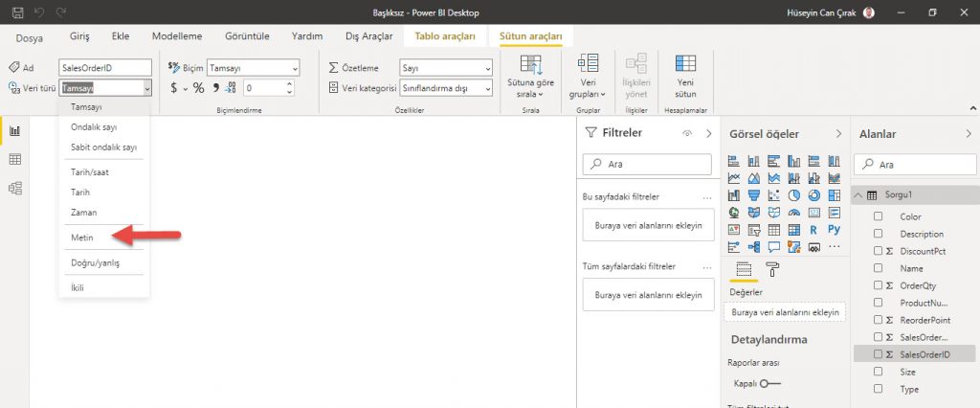The height and width of the screenshot is (408, 980).
Task: Open the Dosya menu
Action: [30, 38]
